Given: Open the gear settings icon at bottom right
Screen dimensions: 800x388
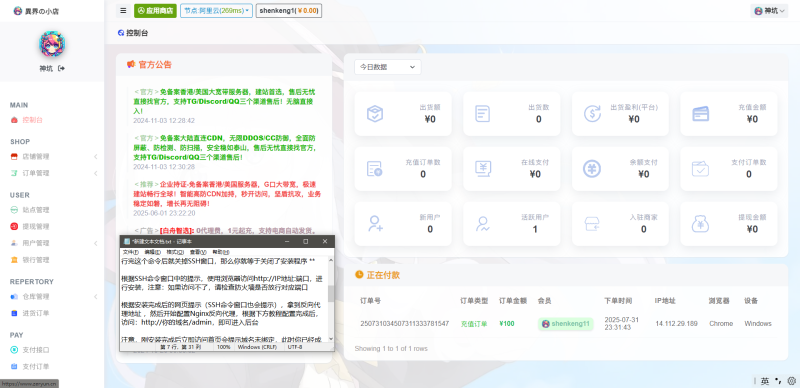Looking at the screenshot, I should pyautogui.click(x=792, y=381).
